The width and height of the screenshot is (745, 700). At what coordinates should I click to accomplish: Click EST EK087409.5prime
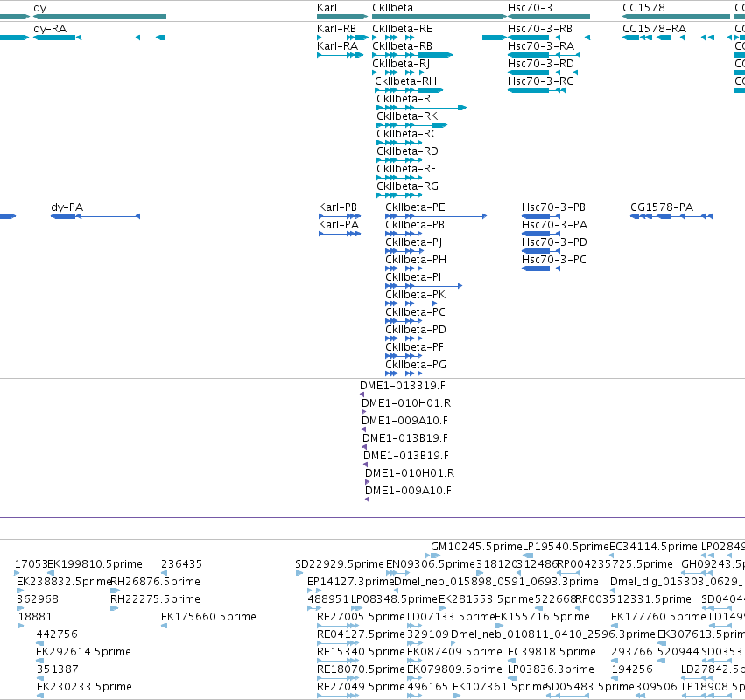[x=454, y=652]
